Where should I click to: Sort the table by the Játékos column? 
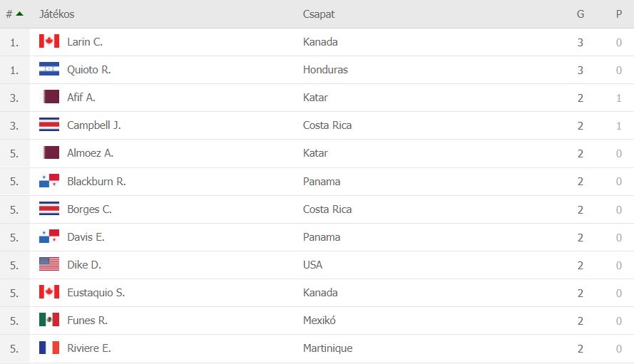[x=56, y=14]
